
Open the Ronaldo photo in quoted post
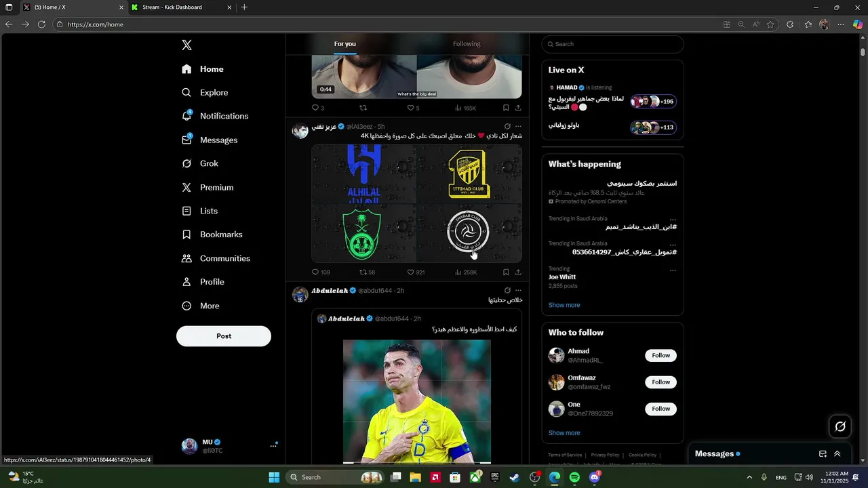416,401
